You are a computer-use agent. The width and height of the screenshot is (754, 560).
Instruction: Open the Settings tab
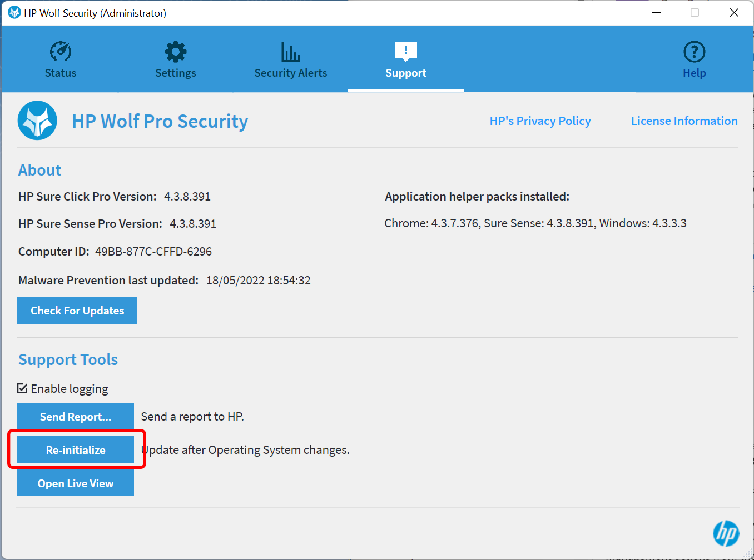coord(176,61)
